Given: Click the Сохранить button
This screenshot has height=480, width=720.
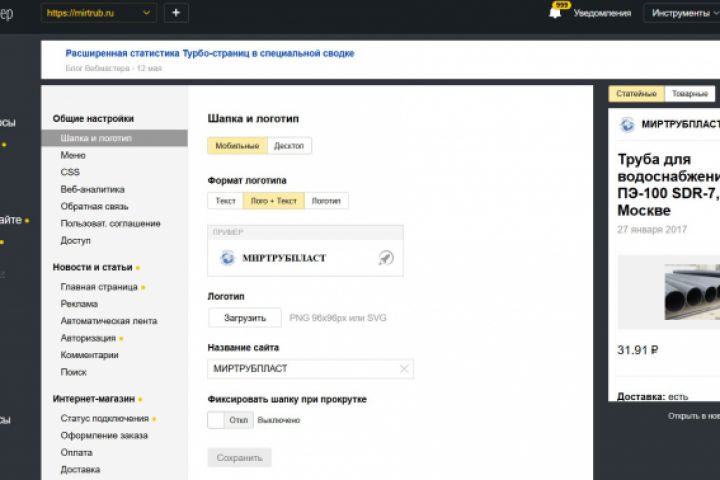Looking at the screenshot, I should (x=239, y=457).
